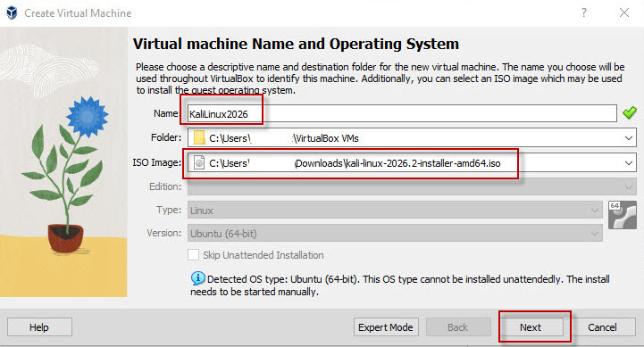Image resolution: width=644 pixels, height=347 pixels.
Task: Click the 64-bit OS type icon
Action: pyautogui.click(x=623, y=214)
